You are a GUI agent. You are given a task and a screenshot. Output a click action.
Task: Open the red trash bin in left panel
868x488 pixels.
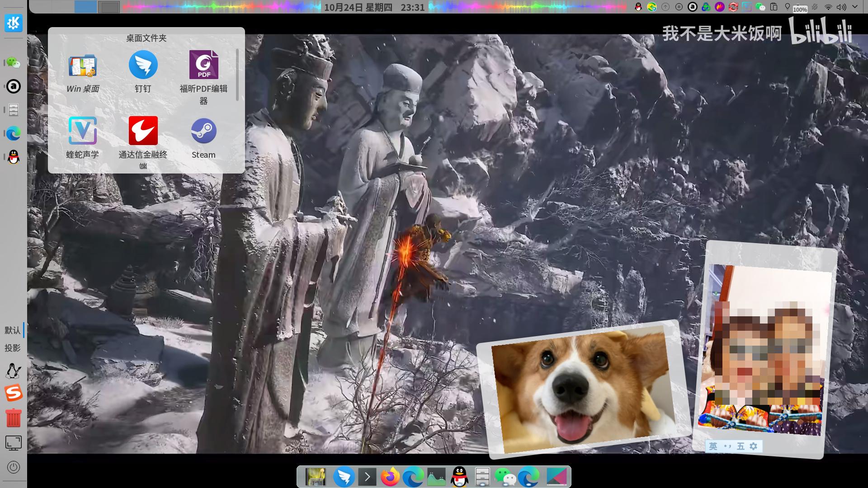(13, 418)
